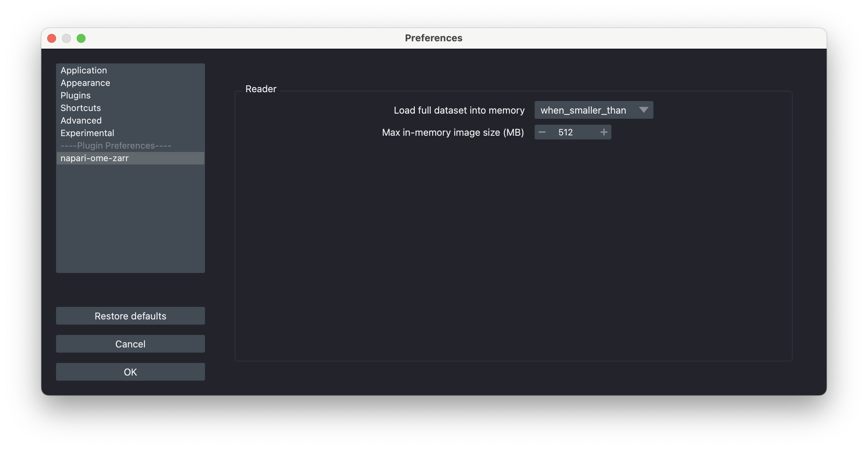The image size is (868, 450).
Task: Click into the 512 MB value field
Action: pos(573,132)
